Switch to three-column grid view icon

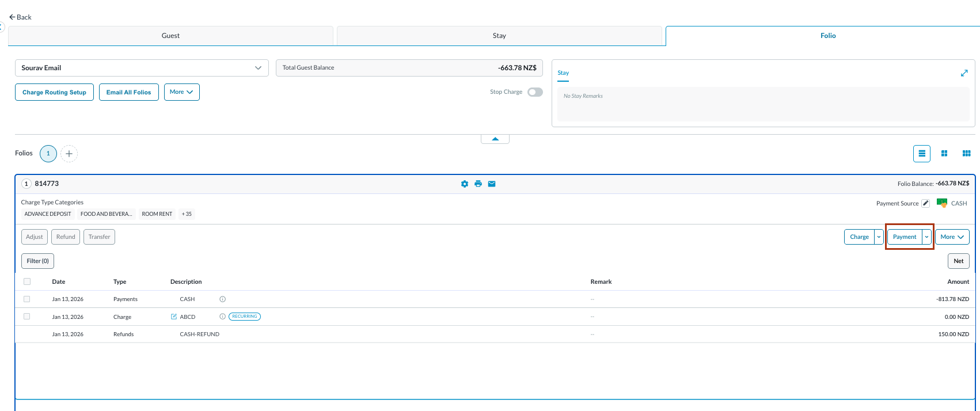[x=966, y=154]
